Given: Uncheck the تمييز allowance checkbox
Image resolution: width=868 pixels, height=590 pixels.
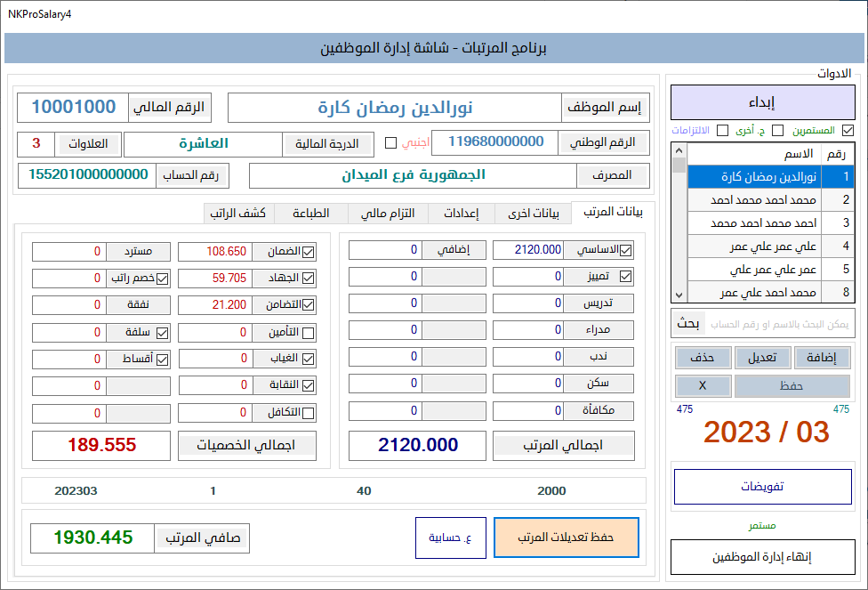Looking at the screenshot, I should [x=625, y=277].
